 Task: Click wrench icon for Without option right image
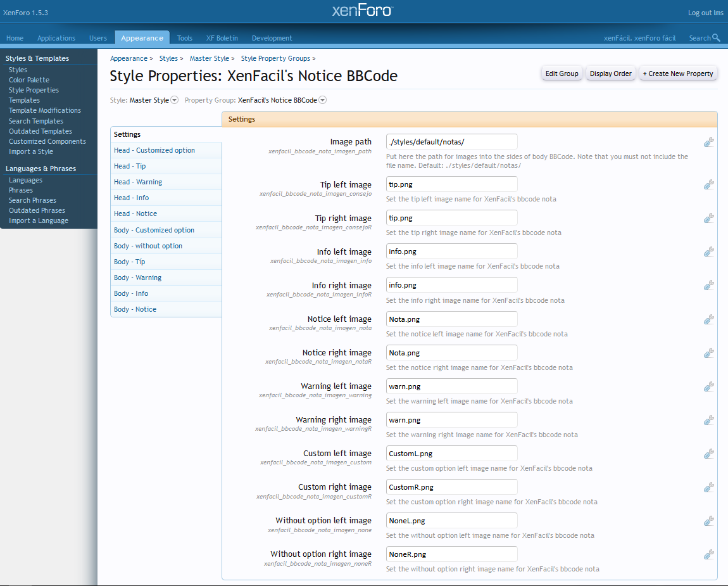(708, 554)
